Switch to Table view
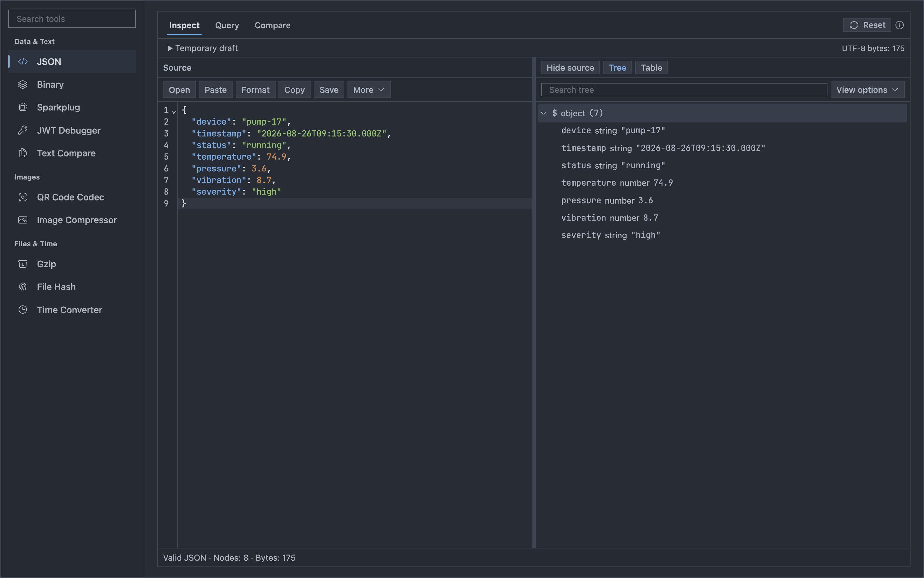This screenshot has width=924, height=578. pos(651,68)
